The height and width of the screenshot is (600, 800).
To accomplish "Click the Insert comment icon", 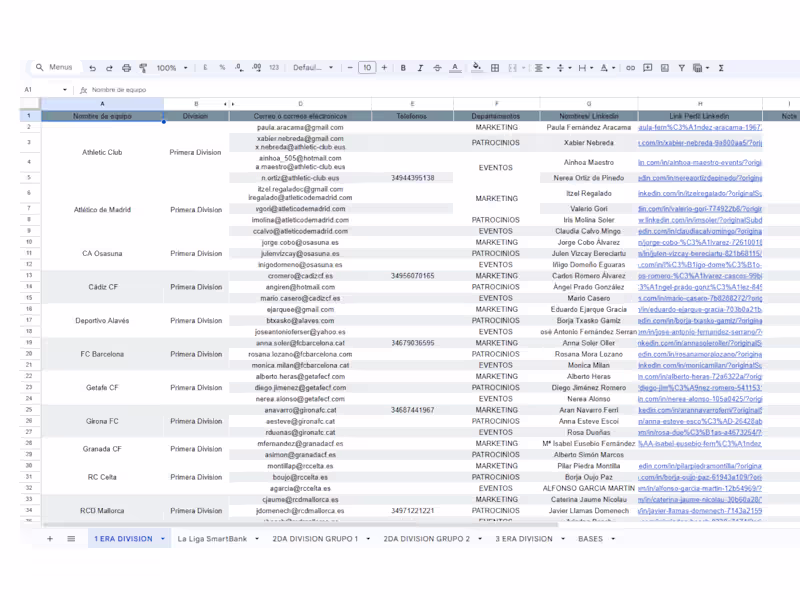I will point(647,68).
